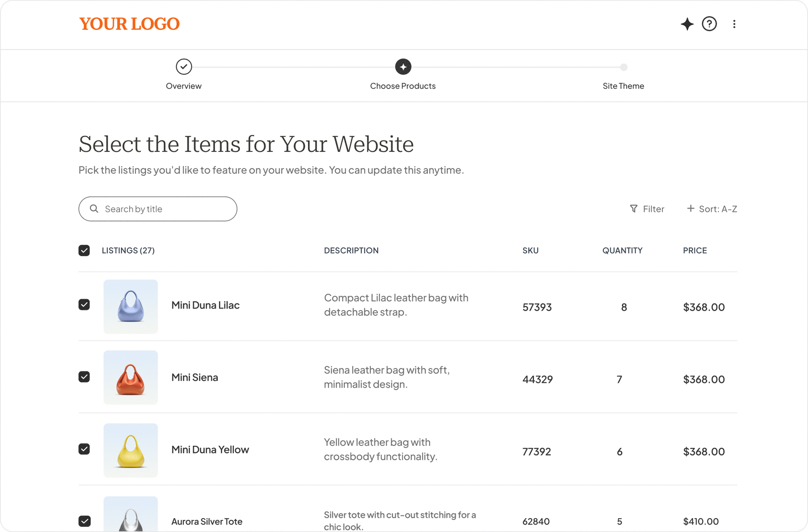Deselect the Mini Duna Yellow checkbox

tap(84, 449)
